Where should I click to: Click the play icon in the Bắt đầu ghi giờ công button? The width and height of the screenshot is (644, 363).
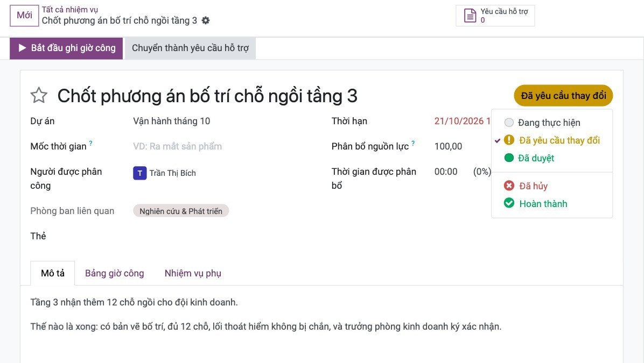(x=22, y=48)
